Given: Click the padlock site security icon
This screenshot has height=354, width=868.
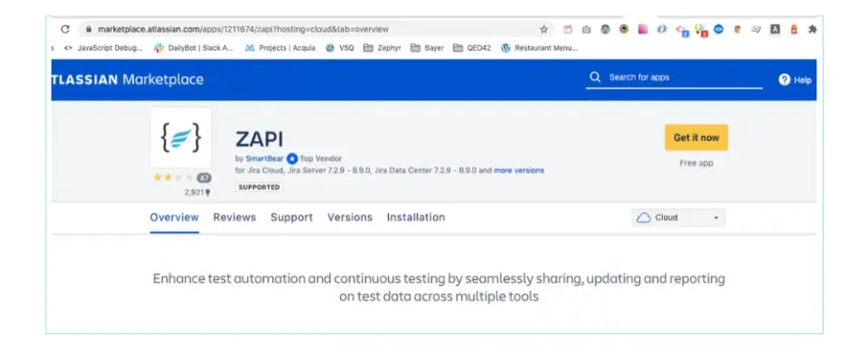Looking at the screenshot, I should (88, 29).
